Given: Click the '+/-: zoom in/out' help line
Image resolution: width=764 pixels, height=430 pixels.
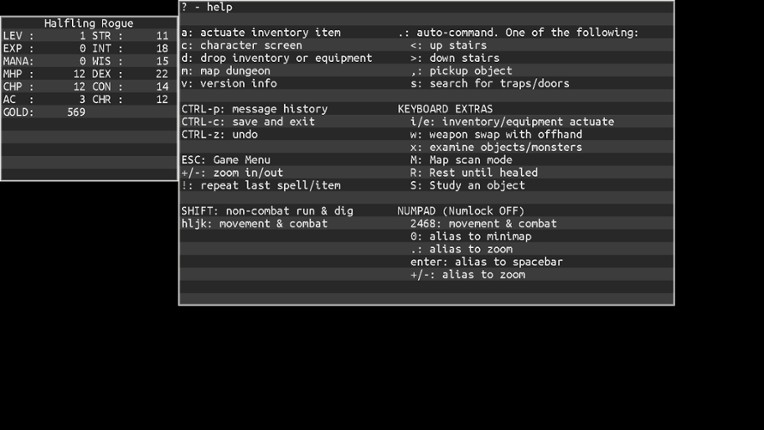Looking at the screenshot, I should point(231,173).
